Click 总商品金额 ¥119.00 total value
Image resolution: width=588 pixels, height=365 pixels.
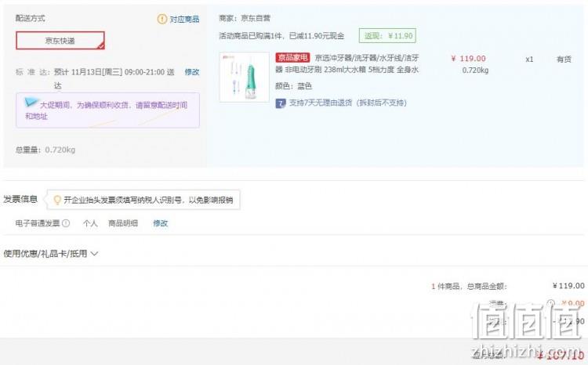[568, 286]
